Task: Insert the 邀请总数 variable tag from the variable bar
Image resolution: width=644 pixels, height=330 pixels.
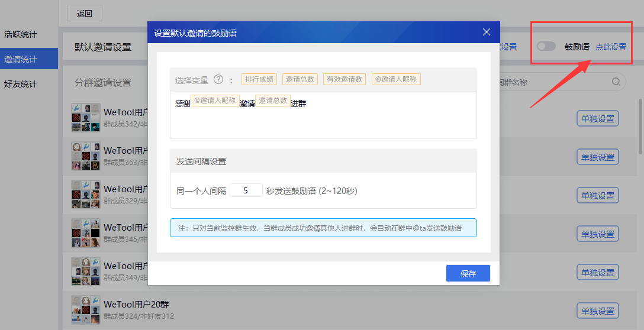Action: pyautogui.click(x=300, y=79)
